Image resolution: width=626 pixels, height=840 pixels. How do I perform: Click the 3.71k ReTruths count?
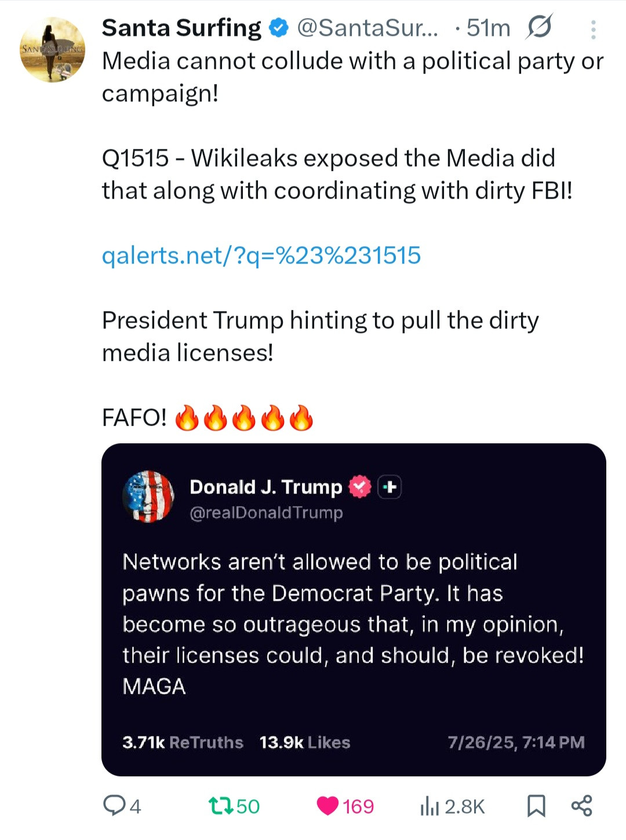click(x=183, y=743)
